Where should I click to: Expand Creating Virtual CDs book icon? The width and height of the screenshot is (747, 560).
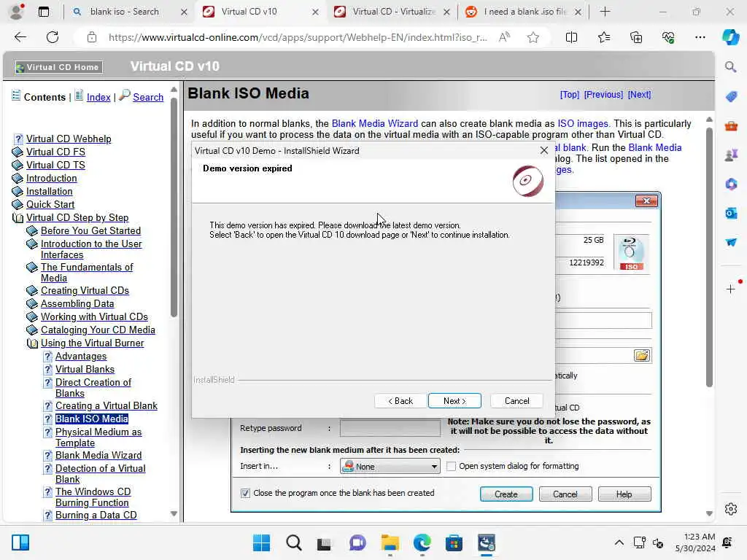coord(32,290)
